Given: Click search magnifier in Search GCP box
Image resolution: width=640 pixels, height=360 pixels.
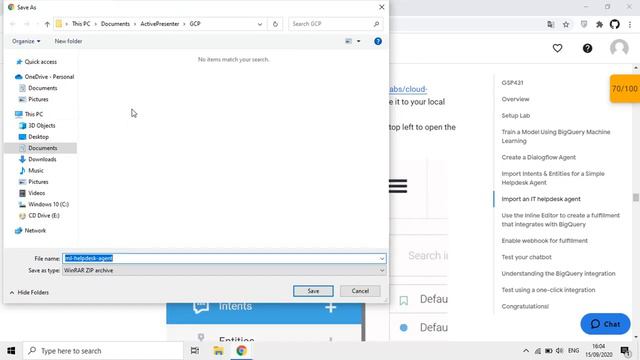Looking at the screenshot, I should click(x=376, y=24).
